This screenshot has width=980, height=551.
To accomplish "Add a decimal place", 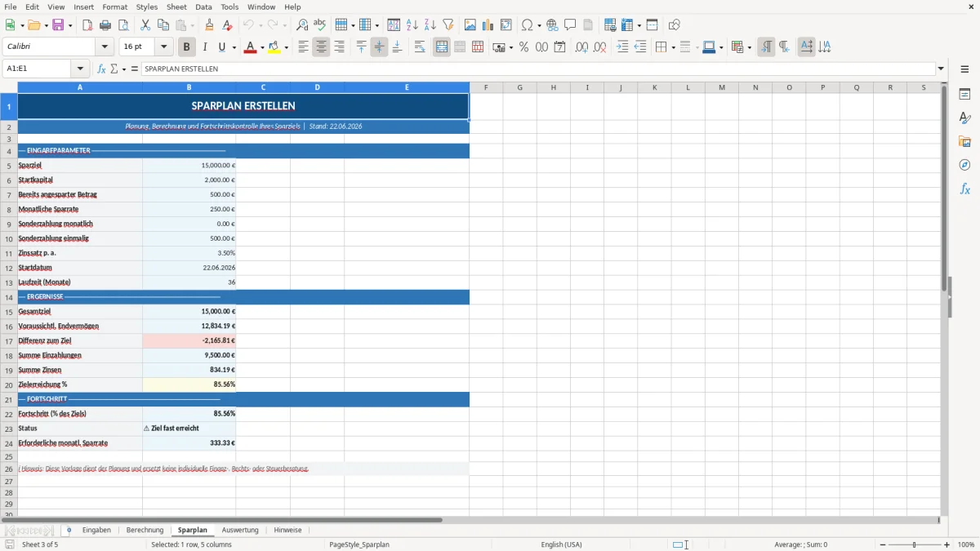I will (x=581, y=47).
